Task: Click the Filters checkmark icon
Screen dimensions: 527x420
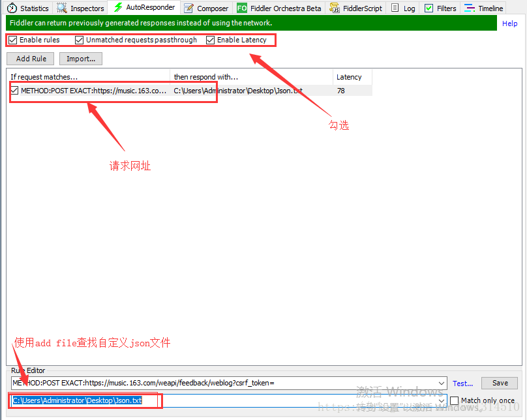Action: (x=429, y=8)
